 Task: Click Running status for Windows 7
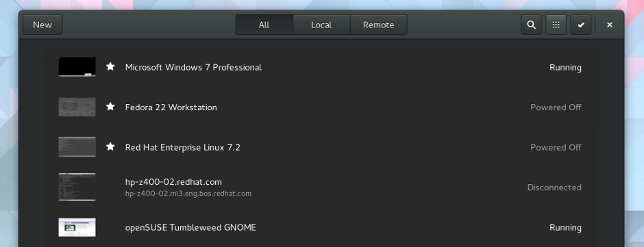(565, 67)
